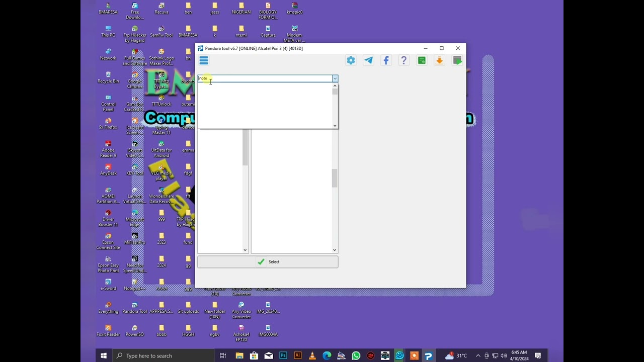The width and height of the screenshot is (644, 362).
Task: Select the AnyDesk desktop icon
Action: [108, 170]
